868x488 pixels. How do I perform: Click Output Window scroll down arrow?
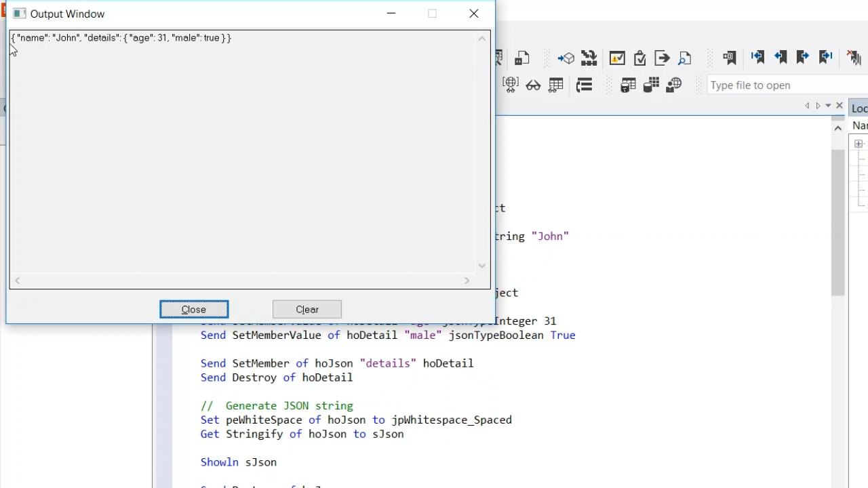click(482, 266)
